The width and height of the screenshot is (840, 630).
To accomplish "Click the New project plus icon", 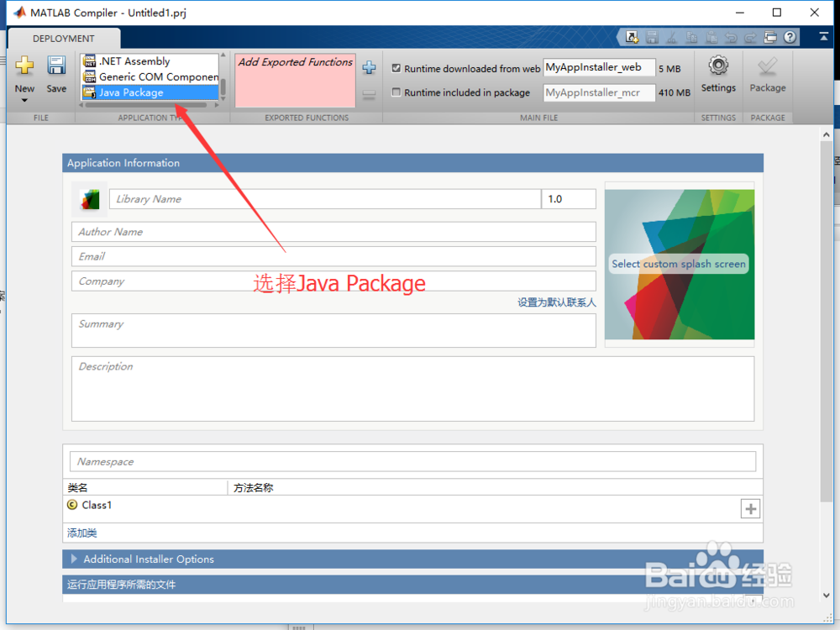I will [24, 66].
